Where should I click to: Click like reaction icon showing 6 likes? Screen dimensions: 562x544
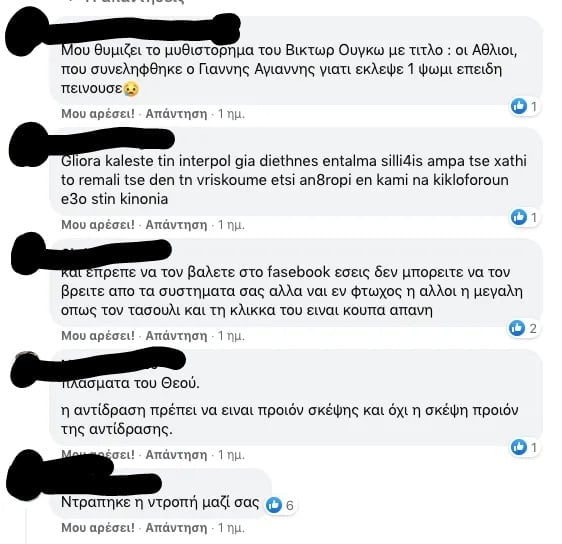[274, 505]
